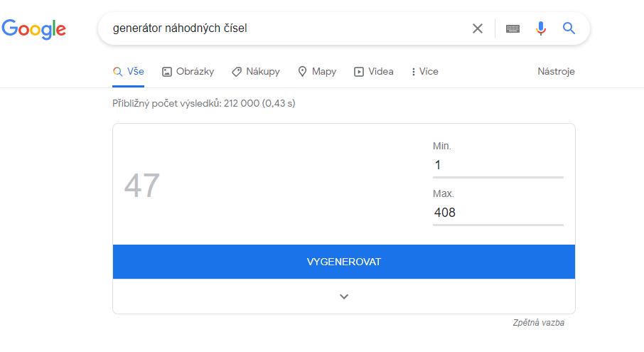This screenshot has height=352, width=644.
Task: Click the Min. value field
Action: (x=498, y=165)
